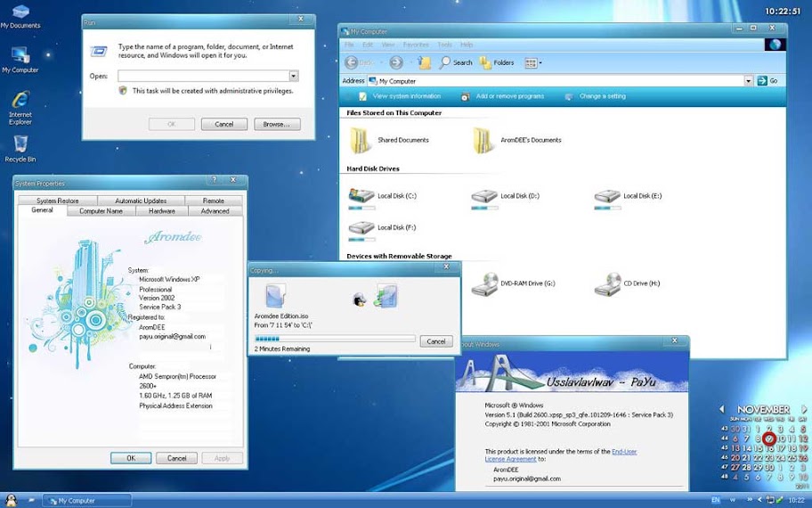Image resolution: width=812 pixels, height=508 pixels.
Task: Click Add or remove programs task
Action: coord(502,96)
